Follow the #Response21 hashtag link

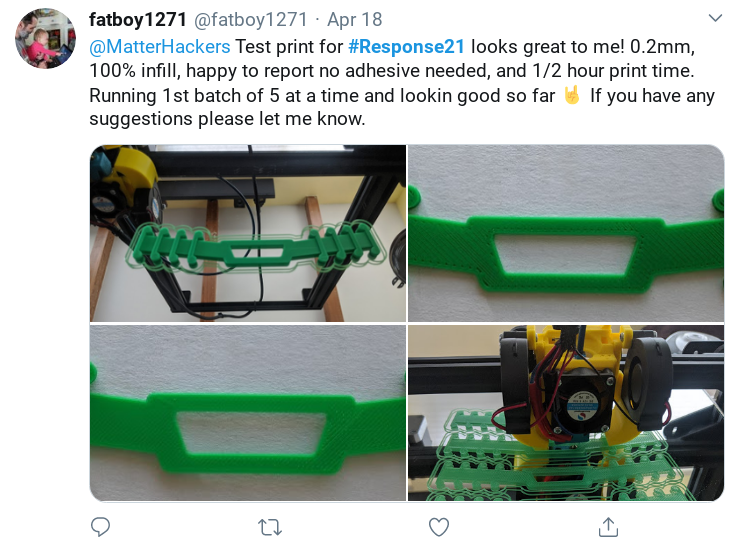(x=406, y=47)
